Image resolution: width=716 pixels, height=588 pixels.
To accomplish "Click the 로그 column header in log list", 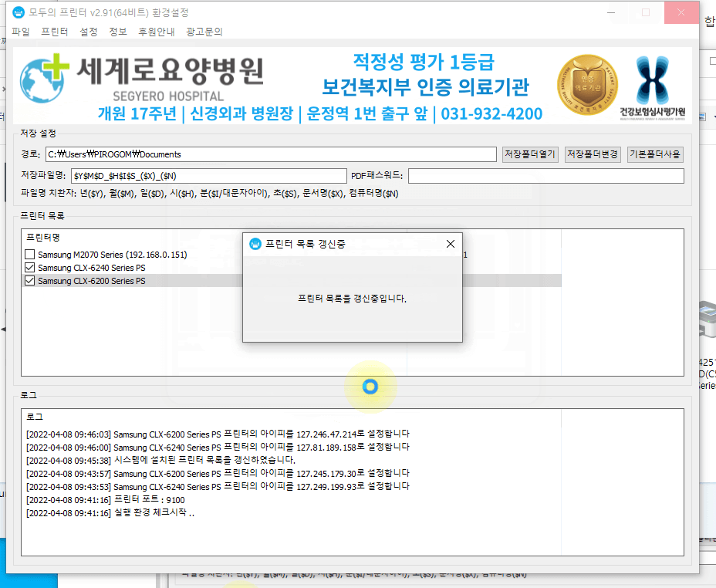I will click(35, 417).
